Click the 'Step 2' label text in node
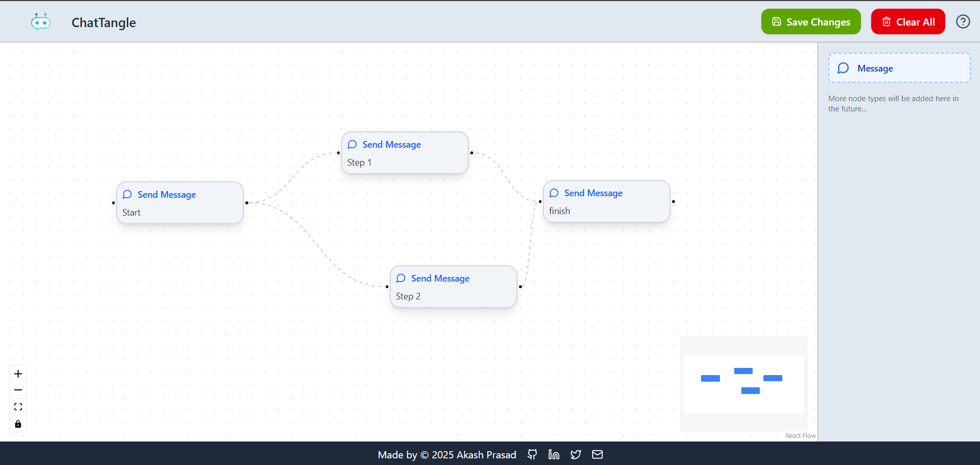The height and width of the screenshot is (465, 980). tap(408, 296)
